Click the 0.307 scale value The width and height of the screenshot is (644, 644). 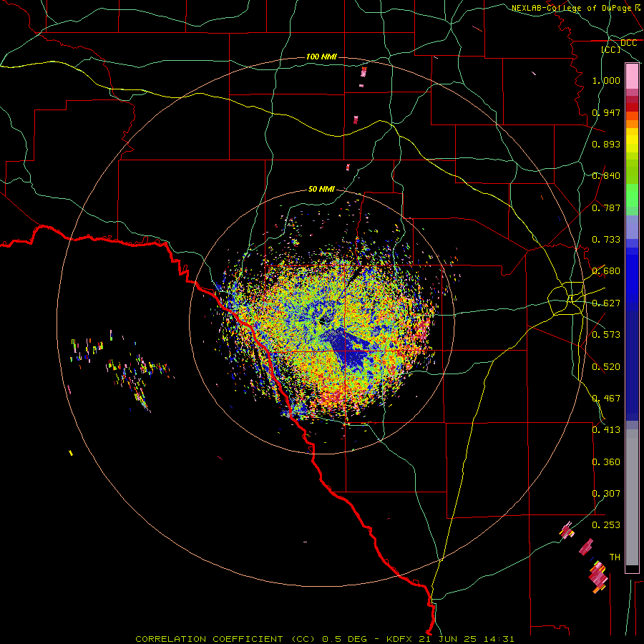pos(606,494)
